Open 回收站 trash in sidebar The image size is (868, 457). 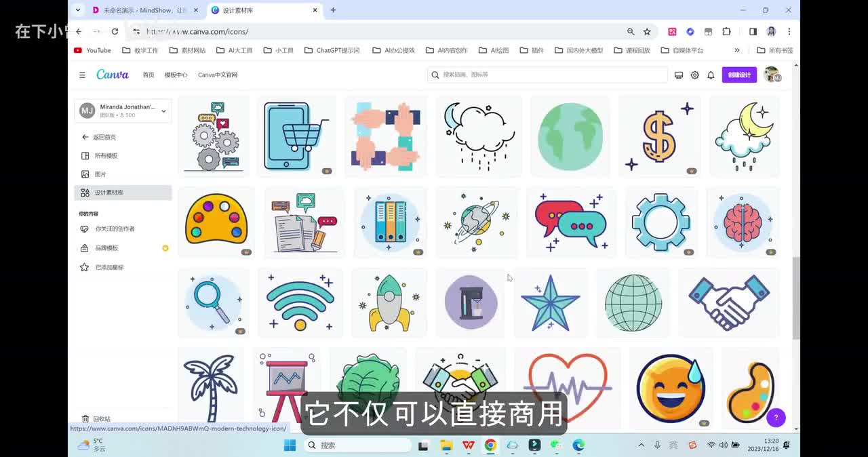click(102, 419)
